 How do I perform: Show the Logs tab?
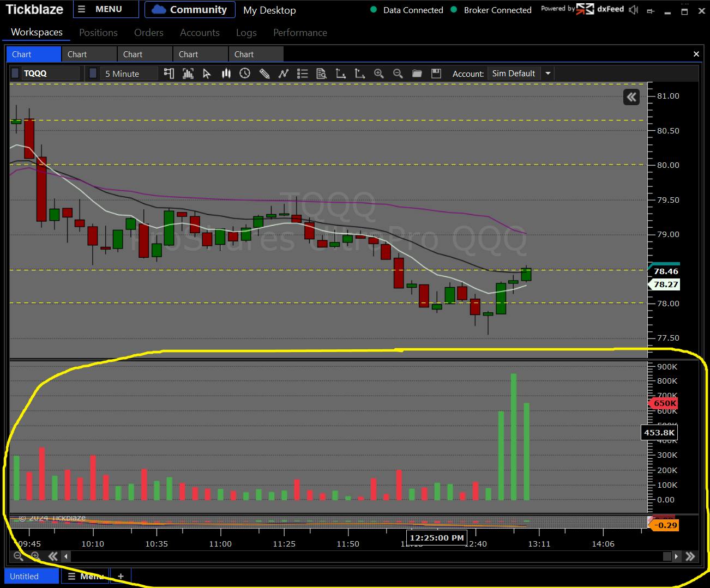coord(246,33)
